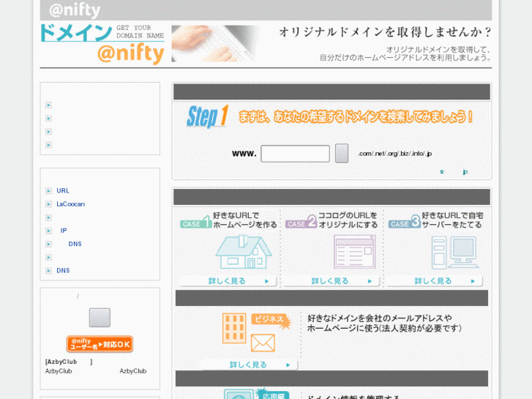Click the @nifty logo in gray header
Screen dimensions: 532x399
75,10
